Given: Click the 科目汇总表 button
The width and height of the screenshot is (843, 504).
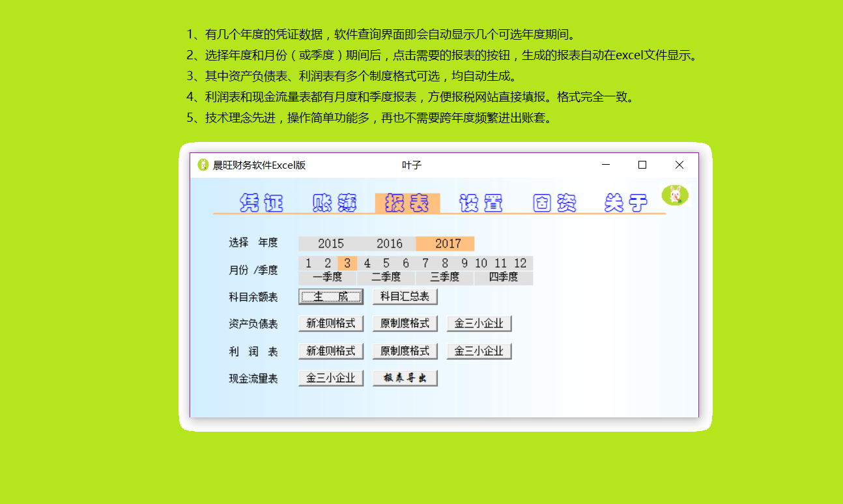Looking at the screenshot, I should [405, 297].
